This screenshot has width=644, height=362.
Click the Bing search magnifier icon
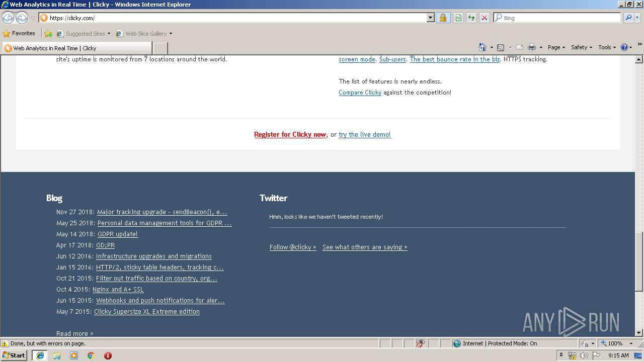[x=628, y=18]
